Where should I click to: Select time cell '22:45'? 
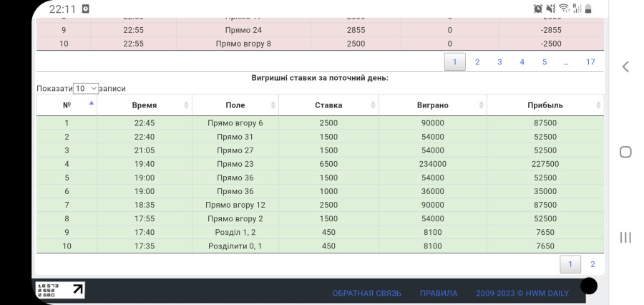click(144, 123)
